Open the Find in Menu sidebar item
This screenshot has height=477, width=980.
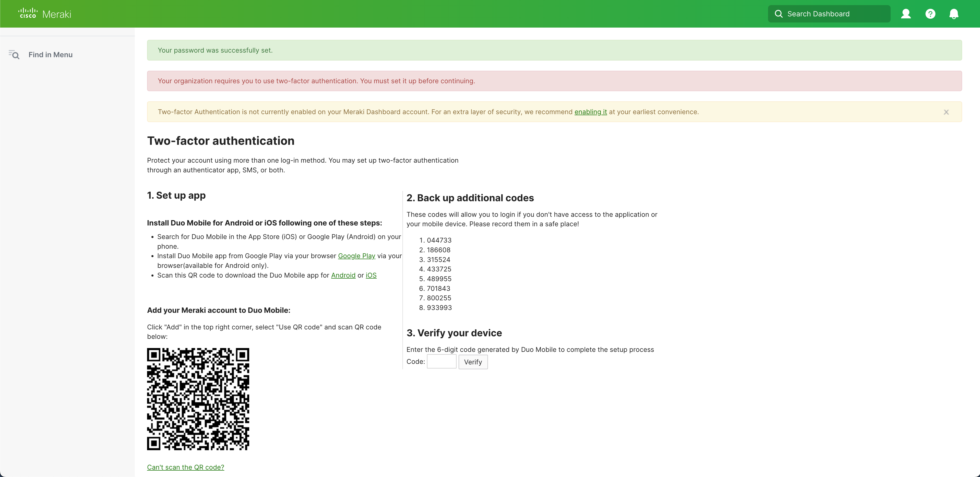coord(50,54)
